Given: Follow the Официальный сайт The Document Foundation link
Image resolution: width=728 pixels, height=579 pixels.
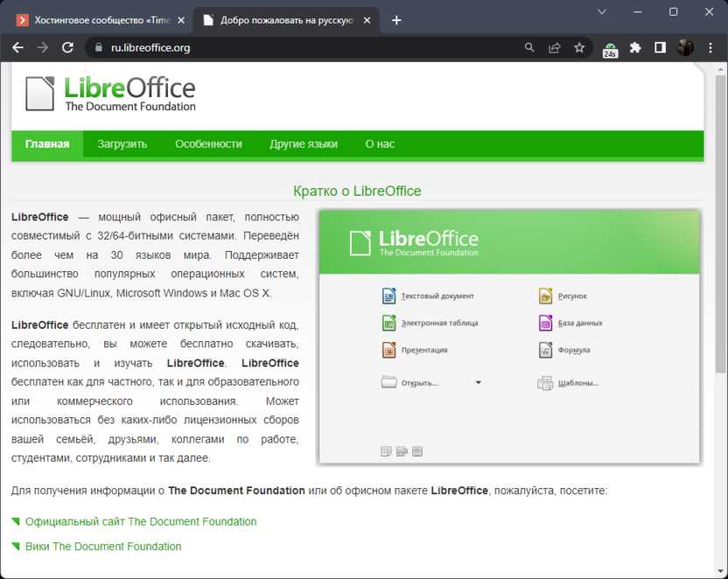Looking at the screenshot, I should pyautogui.click(x=141, y=521).
